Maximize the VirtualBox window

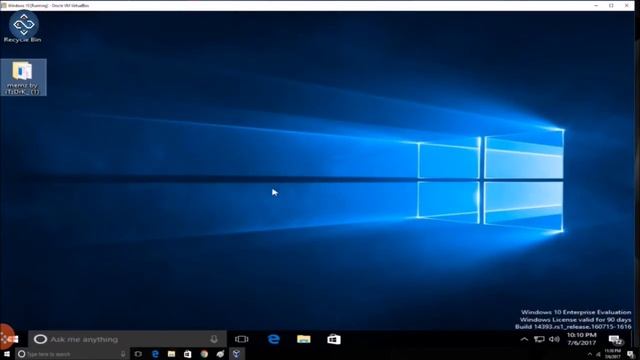[x=611, y=5]
